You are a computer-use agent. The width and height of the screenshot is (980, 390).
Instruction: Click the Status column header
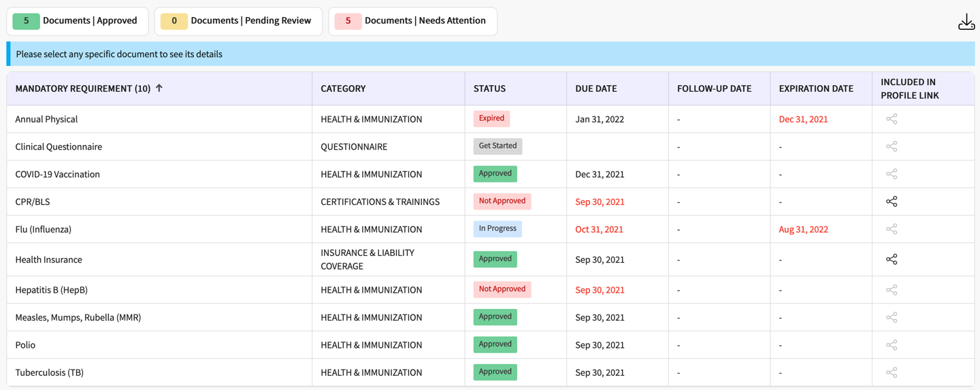click(x=489, y=88)
